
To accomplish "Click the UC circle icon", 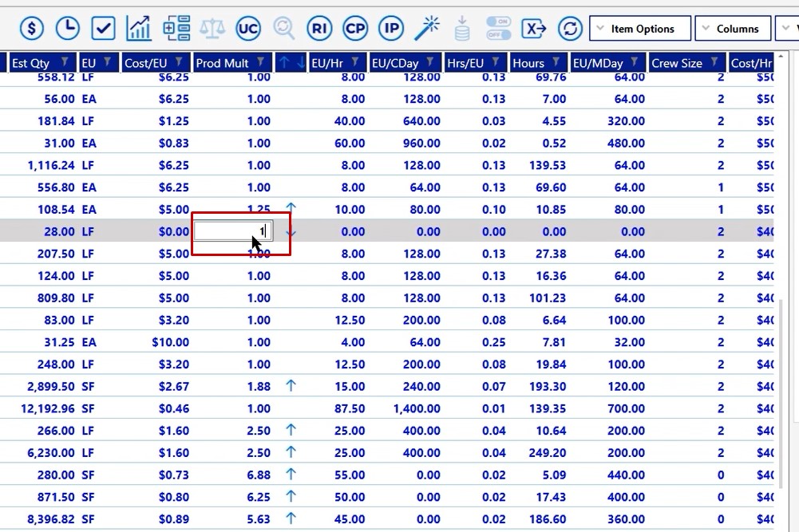I will tap(248, 29).
